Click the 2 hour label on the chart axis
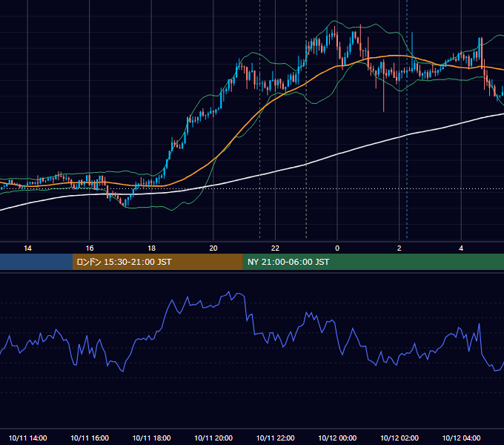 399,248
